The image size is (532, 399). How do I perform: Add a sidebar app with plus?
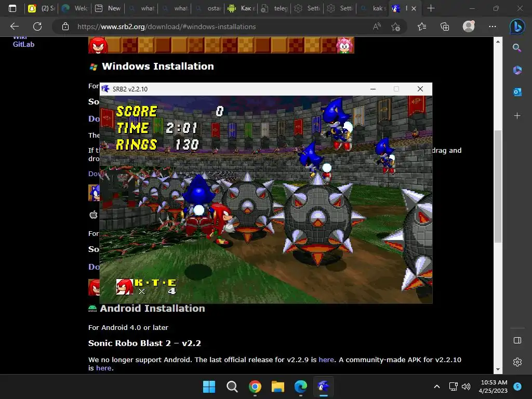click(517, 116)
